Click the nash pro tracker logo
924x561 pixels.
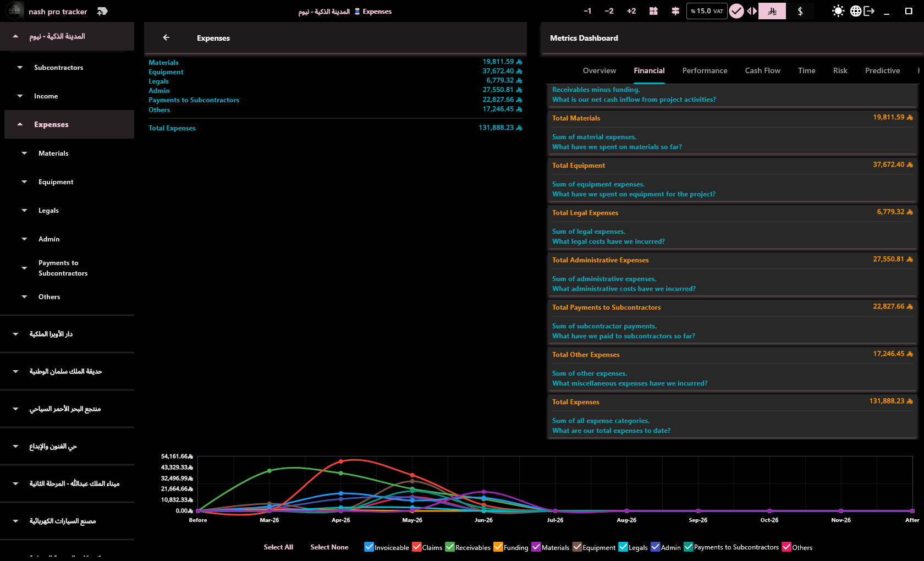click(x=15, y=10)
